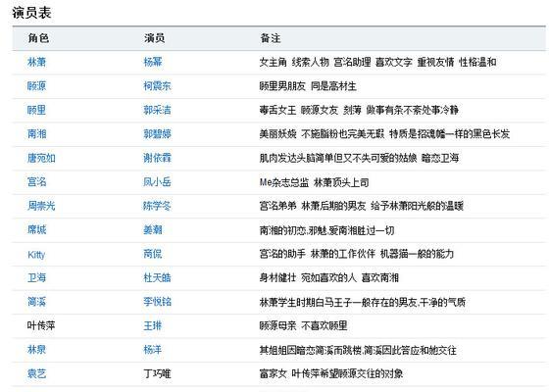This screenshot has width=549, height=392.
Task: Open the 宫洺 character link
Action: [x=36, y=182]
